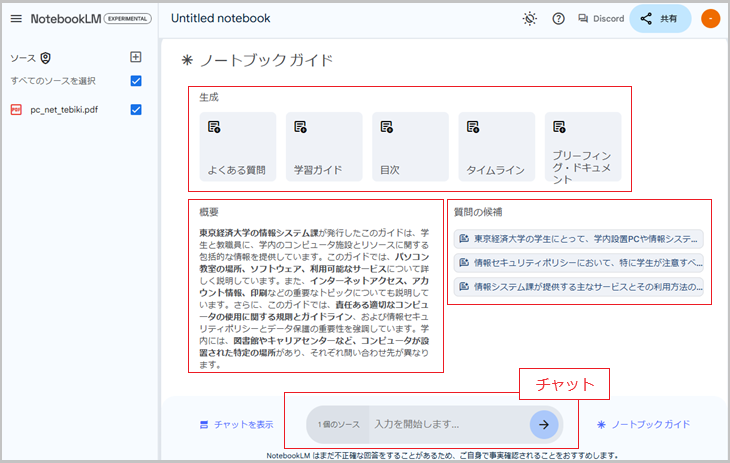Screen dimensions: 730x463
Task: Generate タイムライン timeline
Action: [x=497, y=147]
